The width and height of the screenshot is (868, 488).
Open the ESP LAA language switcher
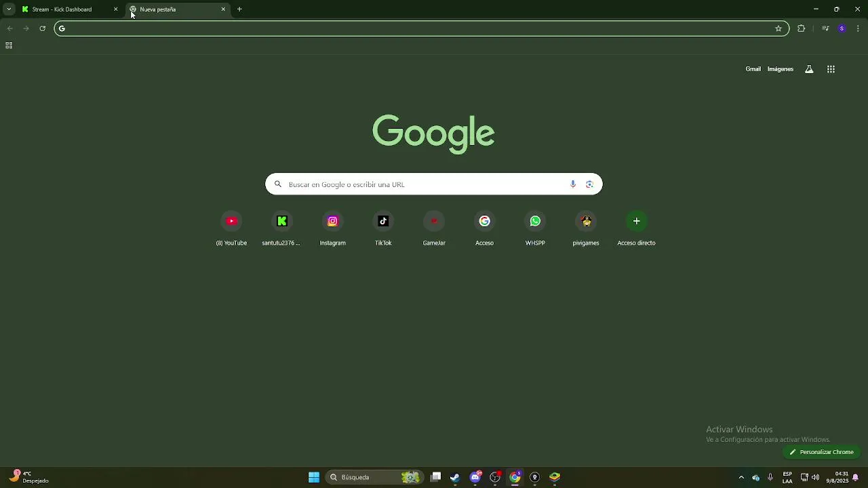pos(787,477)
